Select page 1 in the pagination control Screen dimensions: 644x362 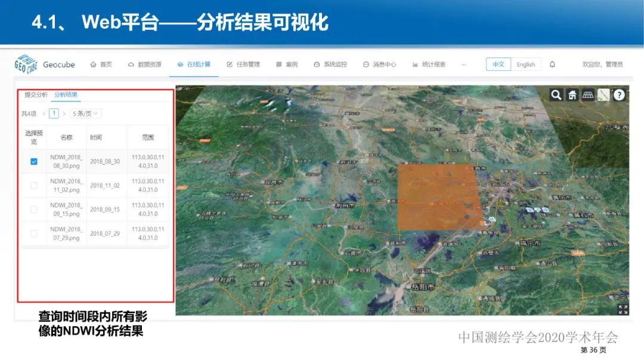click(x=53, y=112)
